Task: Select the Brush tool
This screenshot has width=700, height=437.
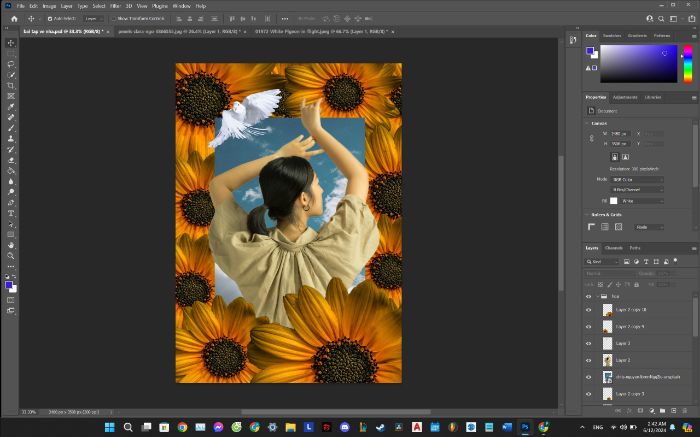Action: 11,128
